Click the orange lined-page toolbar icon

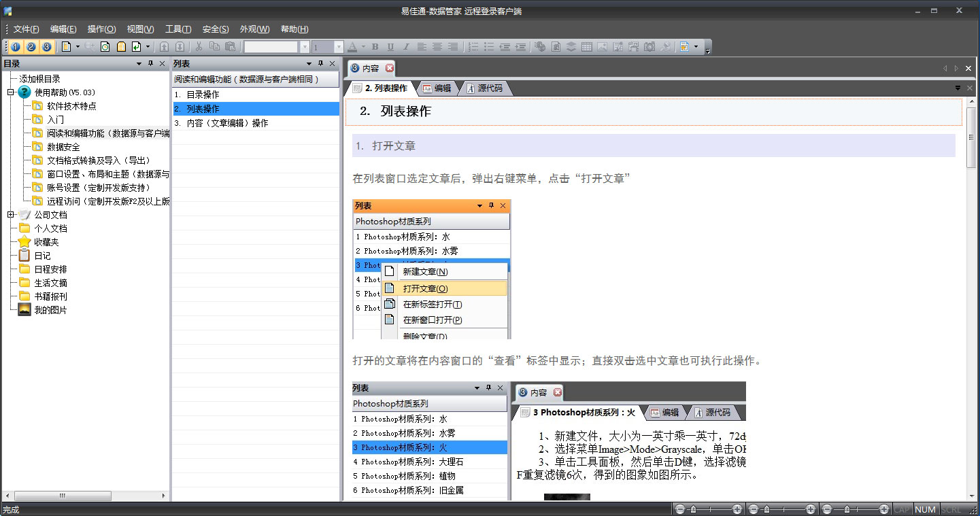pos(121,47)
